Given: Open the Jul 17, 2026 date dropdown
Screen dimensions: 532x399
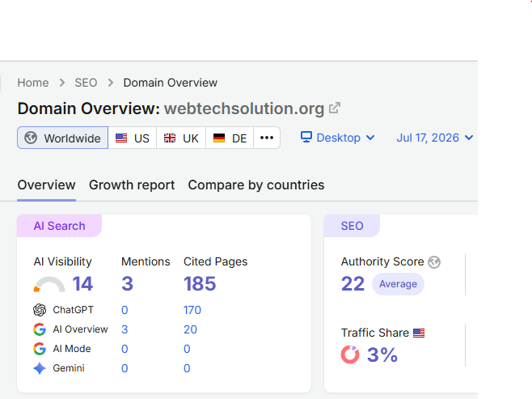Looking at the screenshot, I should (435, 138).
